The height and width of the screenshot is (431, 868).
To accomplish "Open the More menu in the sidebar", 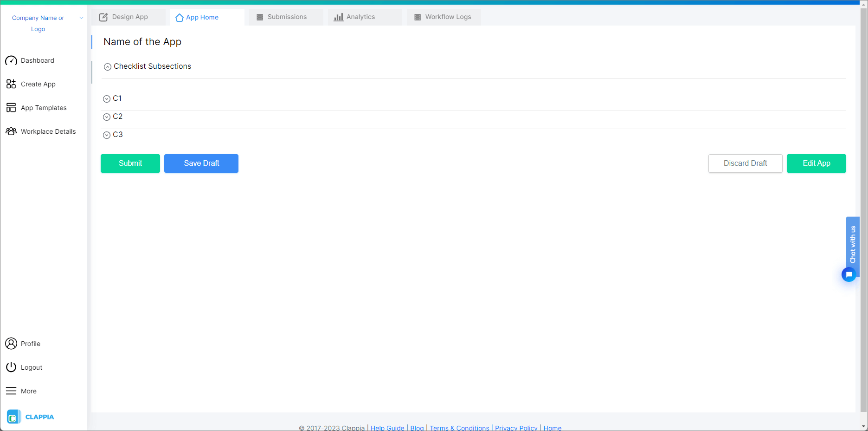I will tap(11, 391).
